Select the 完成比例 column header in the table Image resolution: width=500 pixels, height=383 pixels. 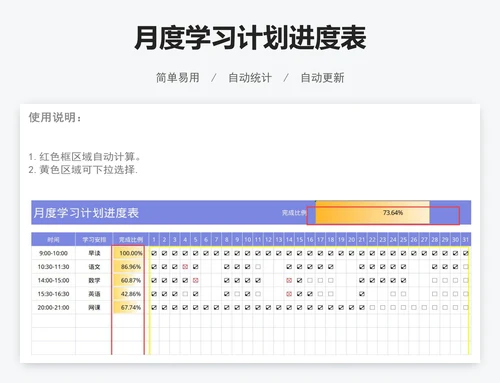131,239
